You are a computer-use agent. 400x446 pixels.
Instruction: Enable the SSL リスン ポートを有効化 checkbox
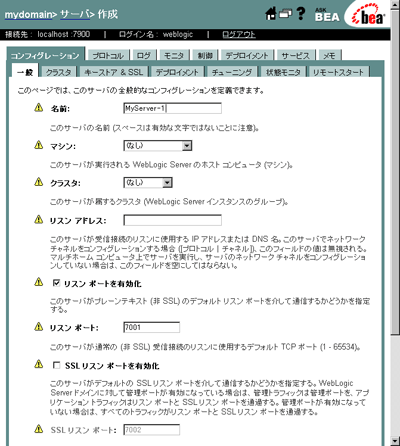[x=56, y=365]
